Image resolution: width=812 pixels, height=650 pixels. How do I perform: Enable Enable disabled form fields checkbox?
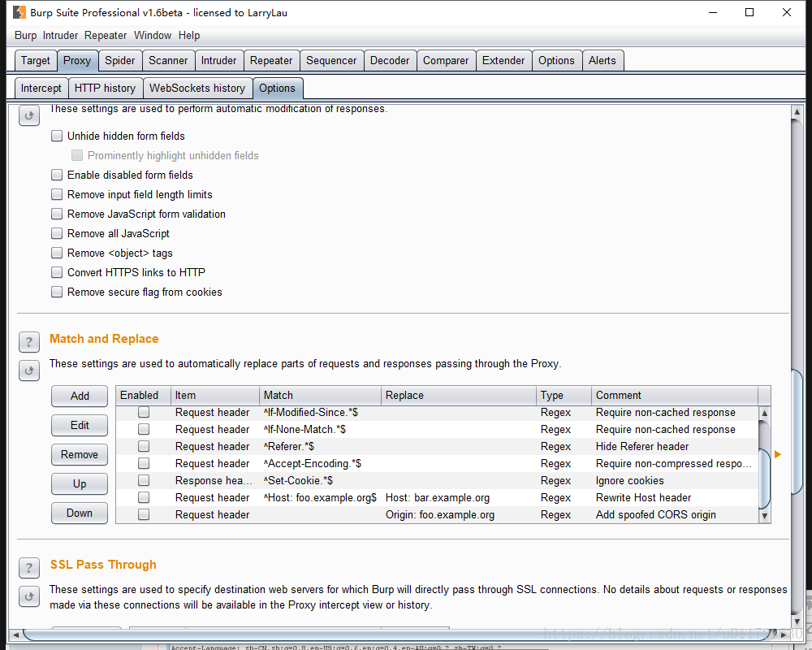click(57, 175)
